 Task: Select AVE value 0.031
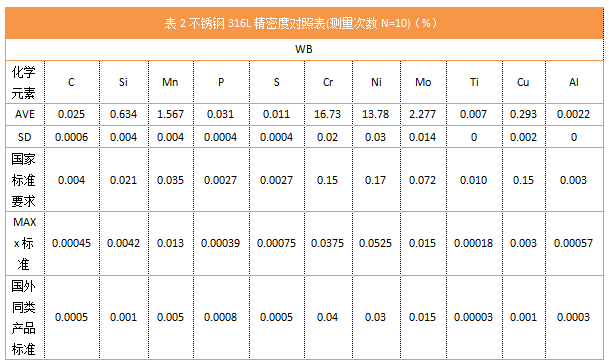click(x=220, y=114)
